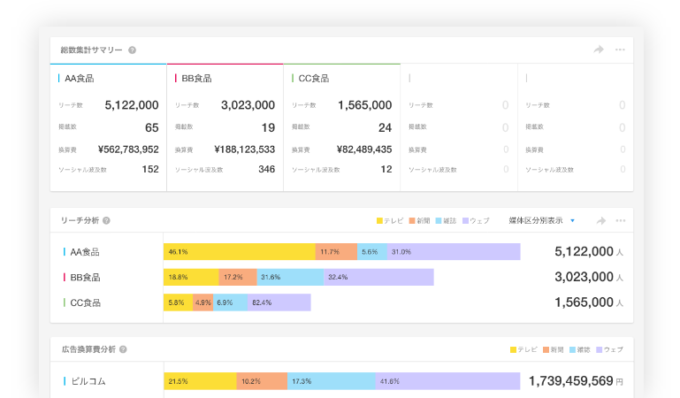
Task: Click the リーチ分析 panel title
Action: pyautogui.click(x=80, y=221)
